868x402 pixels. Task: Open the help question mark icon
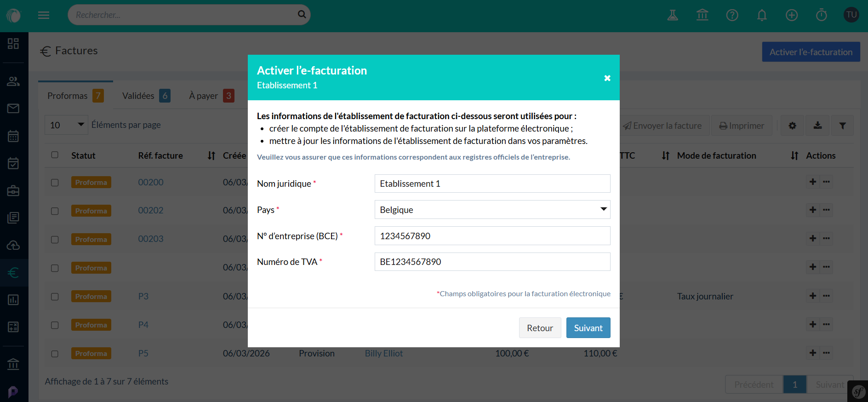coord(732,15)
